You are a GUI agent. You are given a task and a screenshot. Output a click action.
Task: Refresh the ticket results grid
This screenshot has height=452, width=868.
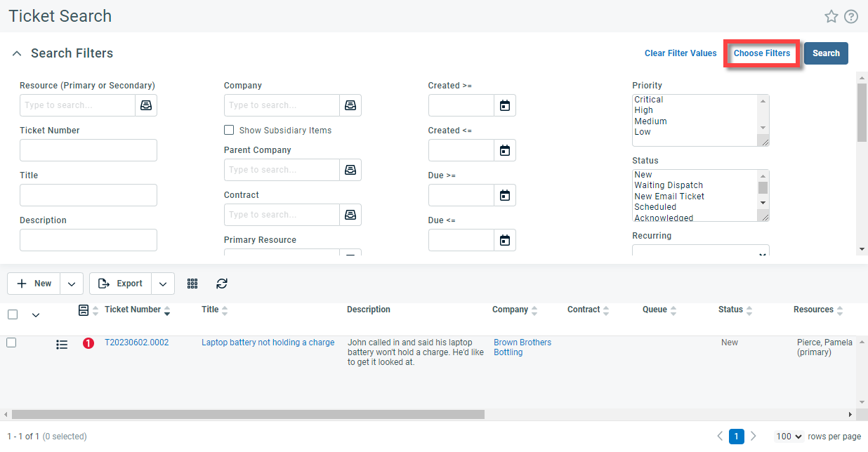222,284
